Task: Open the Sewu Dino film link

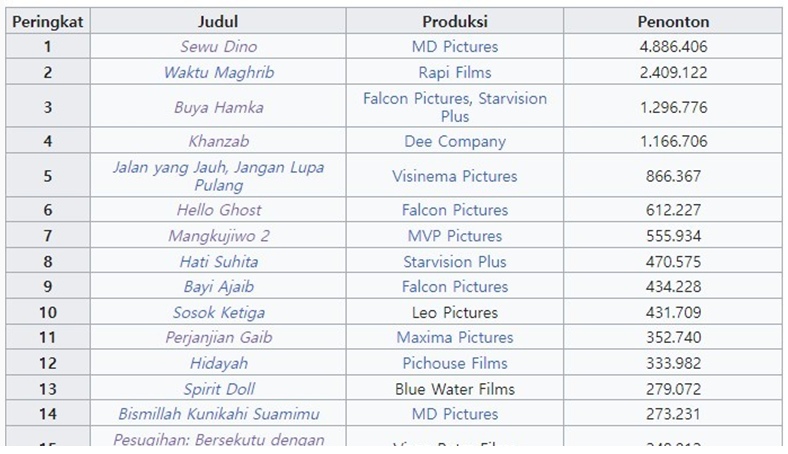Action: [x=218, y=47]
